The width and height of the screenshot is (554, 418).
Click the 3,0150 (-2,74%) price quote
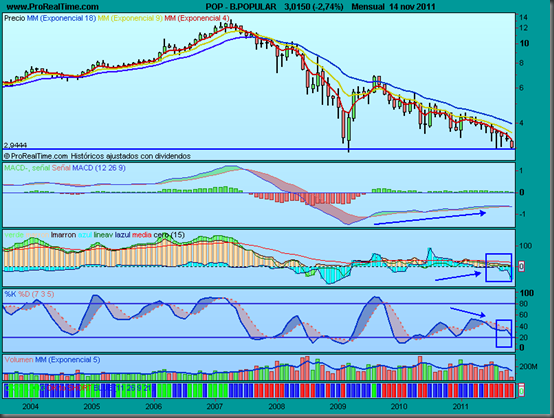click(x=314, y=7)
